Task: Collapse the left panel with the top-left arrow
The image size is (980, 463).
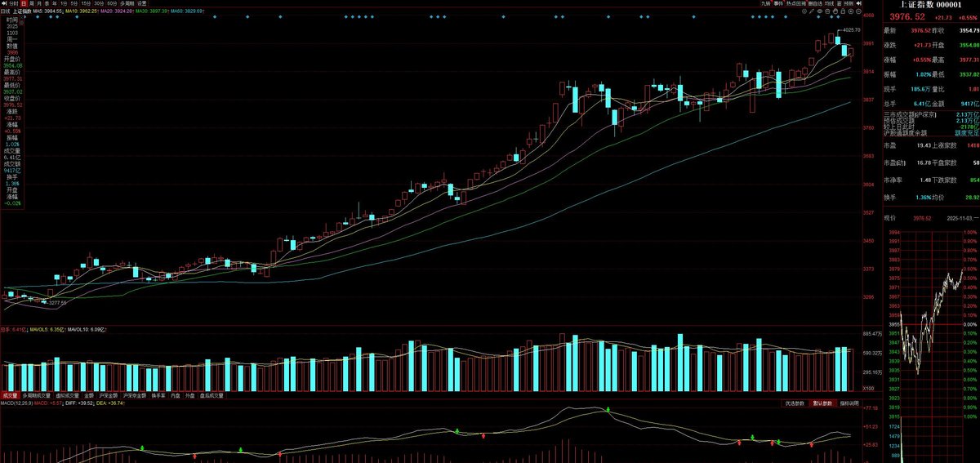Action: (x=4, y=3)
